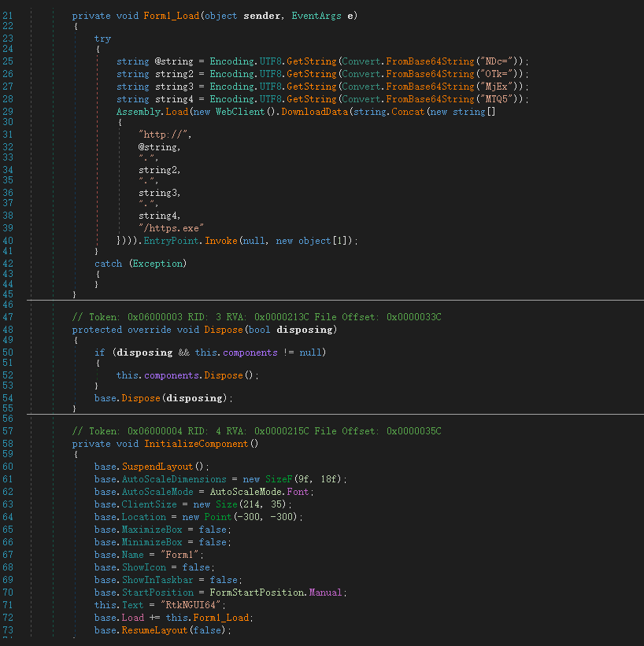The image size is (644, 646).
Task: Click the components field on line 50
Action: (250, 353)
